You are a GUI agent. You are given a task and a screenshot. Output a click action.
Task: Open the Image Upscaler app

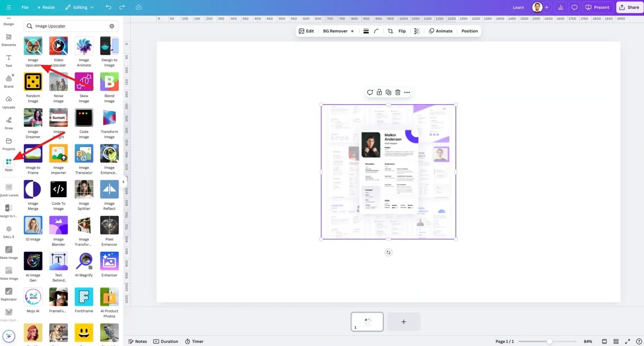[33, 52]
